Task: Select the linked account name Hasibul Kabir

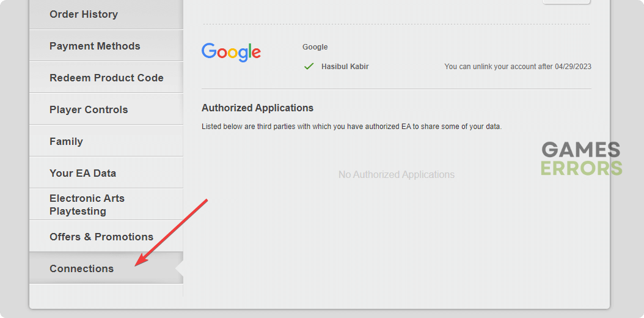Action: click(x=345, y=66)
